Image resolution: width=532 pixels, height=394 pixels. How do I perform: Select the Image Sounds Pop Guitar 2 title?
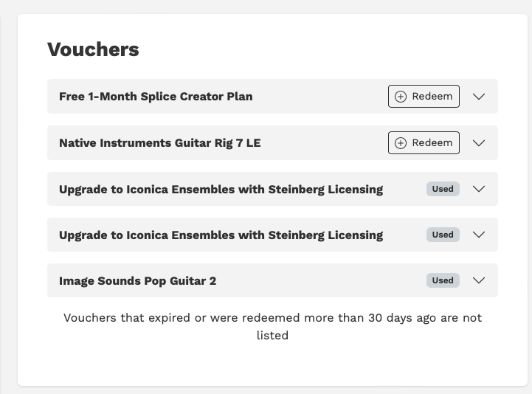137,281
